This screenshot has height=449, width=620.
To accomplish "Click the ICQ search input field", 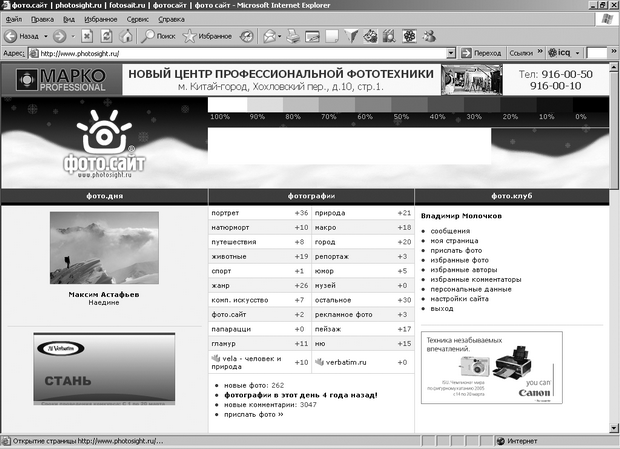I will coord(596,53).
